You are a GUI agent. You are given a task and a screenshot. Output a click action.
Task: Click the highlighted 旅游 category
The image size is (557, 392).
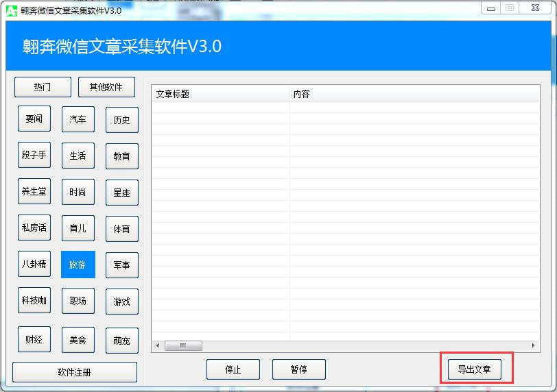(x=78, y=265)
